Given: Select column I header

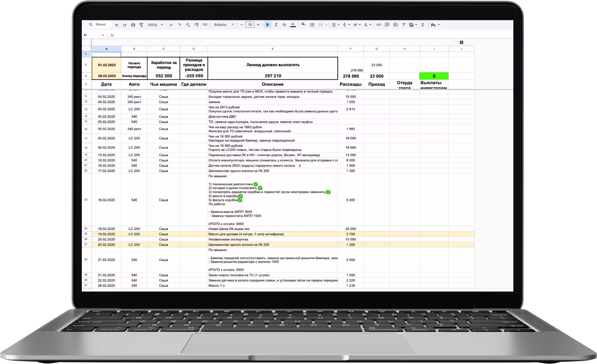Looking at the screenshot, I should click(434, 49).
